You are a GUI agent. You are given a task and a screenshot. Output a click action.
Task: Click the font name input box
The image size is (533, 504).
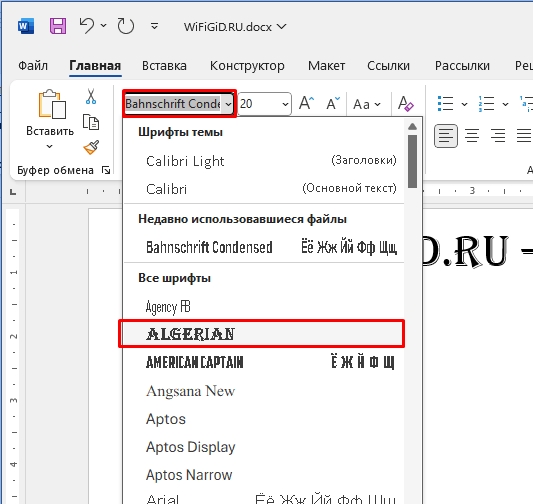tap(173, 104)
